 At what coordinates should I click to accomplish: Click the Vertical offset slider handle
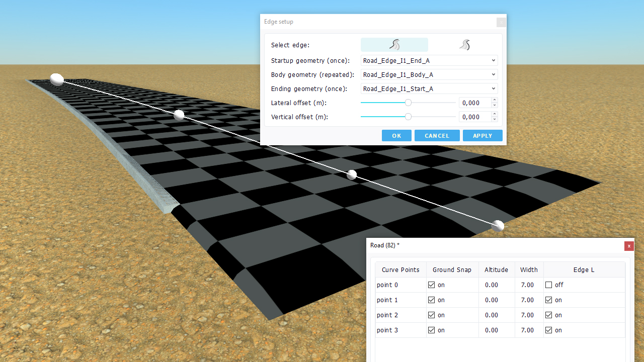[408, 117]
